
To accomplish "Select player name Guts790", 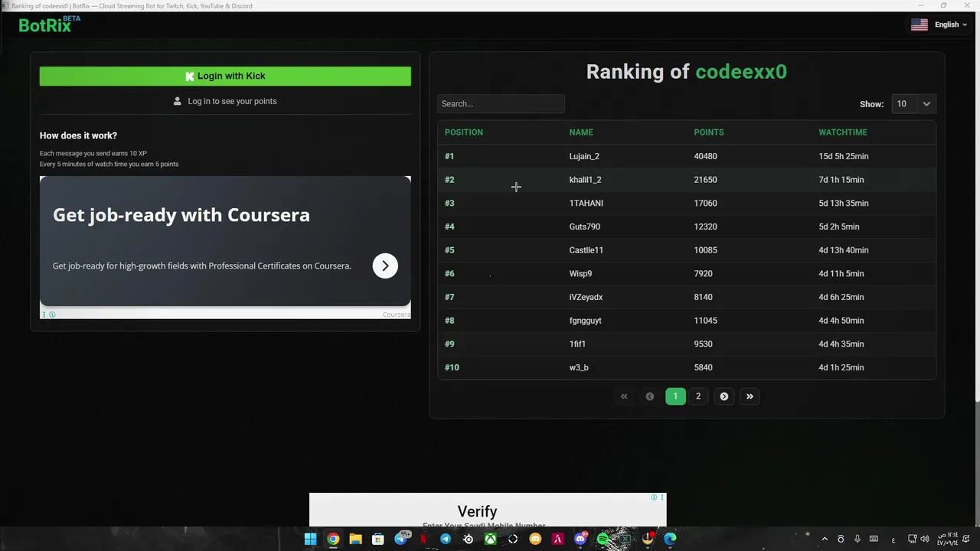I will 585,227.
